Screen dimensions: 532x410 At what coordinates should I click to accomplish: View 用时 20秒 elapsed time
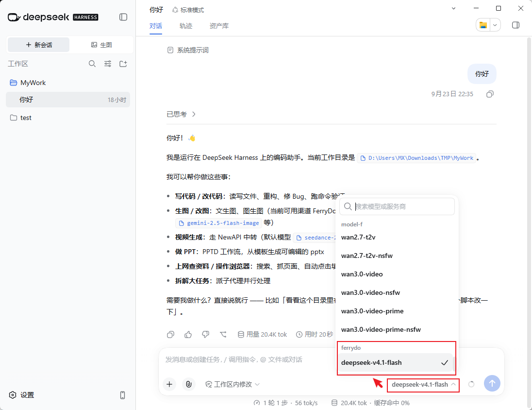click(315, 335)
